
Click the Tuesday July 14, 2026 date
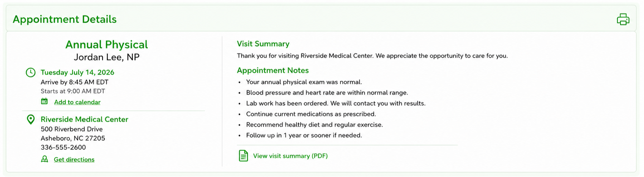click(x=77, y=72)
